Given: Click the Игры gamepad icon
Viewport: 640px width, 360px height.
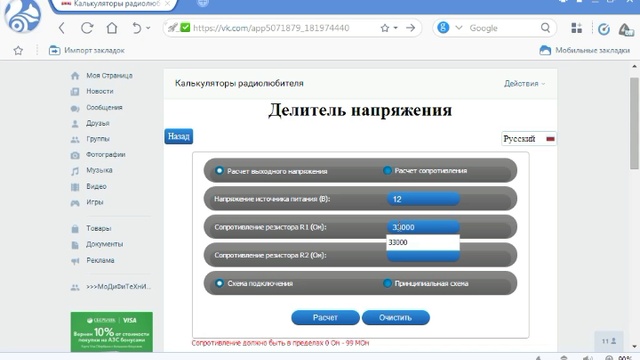Looking at the screenshot, I should pyautogui.click(x=75, y=202).
